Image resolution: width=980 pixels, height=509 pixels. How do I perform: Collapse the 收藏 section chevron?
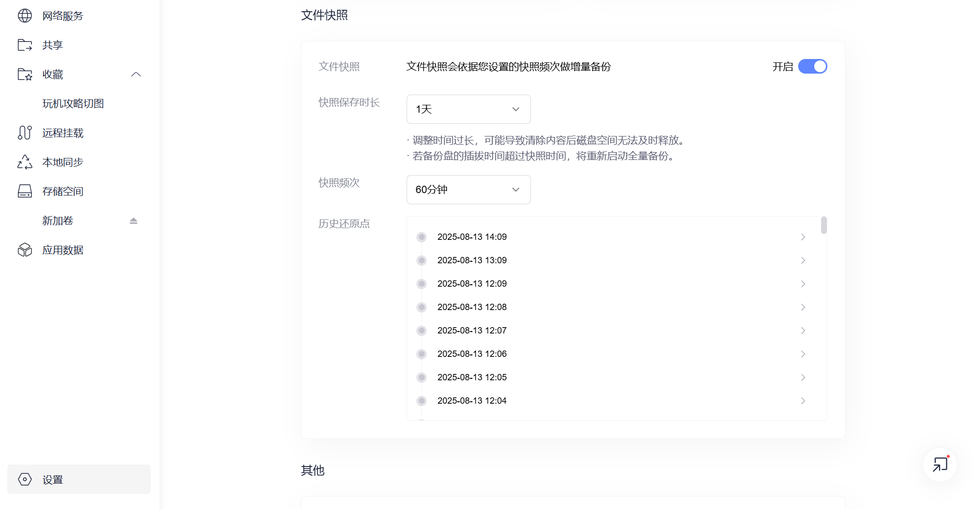click(136, 74)
